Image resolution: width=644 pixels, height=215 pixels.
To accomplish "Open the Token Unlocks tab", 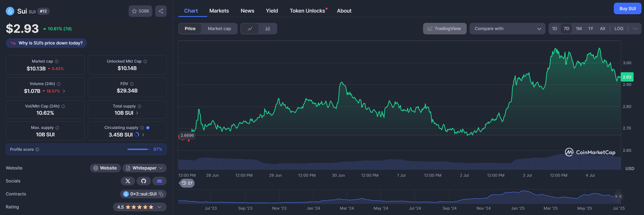I will point(307,11).
